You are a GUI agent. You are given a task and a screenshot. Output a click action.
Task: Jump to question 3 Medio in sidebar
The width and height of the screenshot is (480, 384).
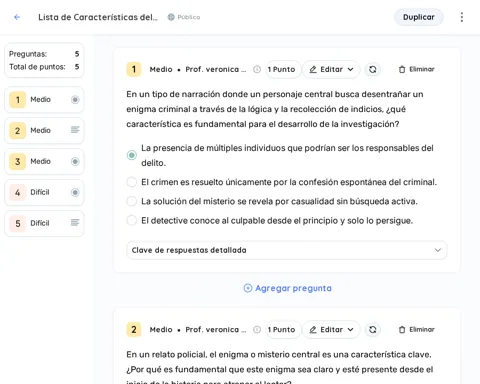click(44, 161)
